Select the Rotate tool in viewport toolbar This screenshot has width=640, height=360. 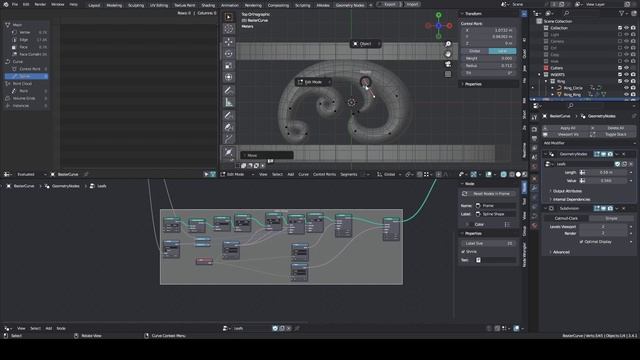(229, 53)
